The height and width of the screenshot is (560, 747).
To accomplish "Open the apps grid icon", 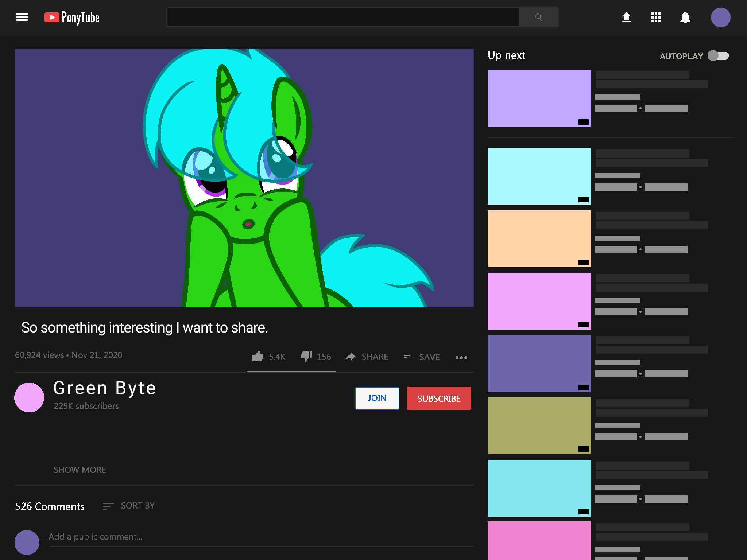I will (x=656, y=17).
